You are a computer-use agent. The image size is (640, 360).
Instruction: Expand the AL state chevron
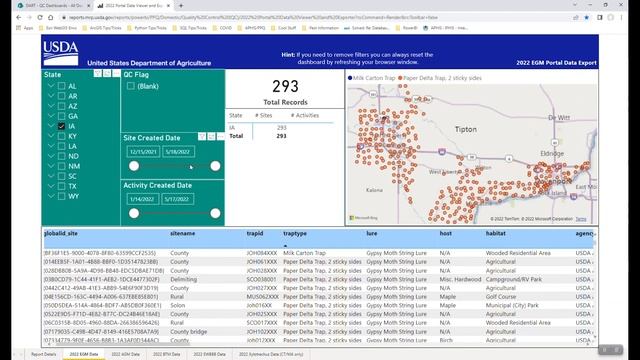point(51,86)
